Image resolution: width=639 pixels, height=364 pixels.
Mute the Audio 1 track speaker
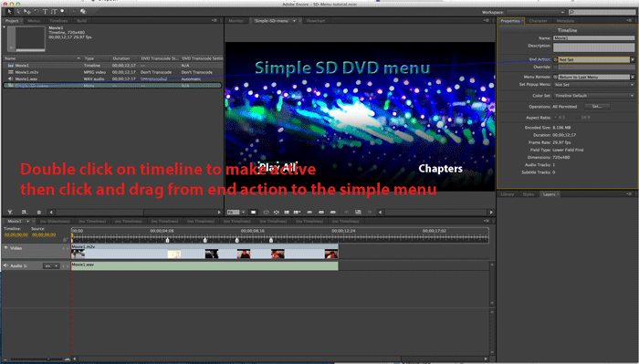5,265
